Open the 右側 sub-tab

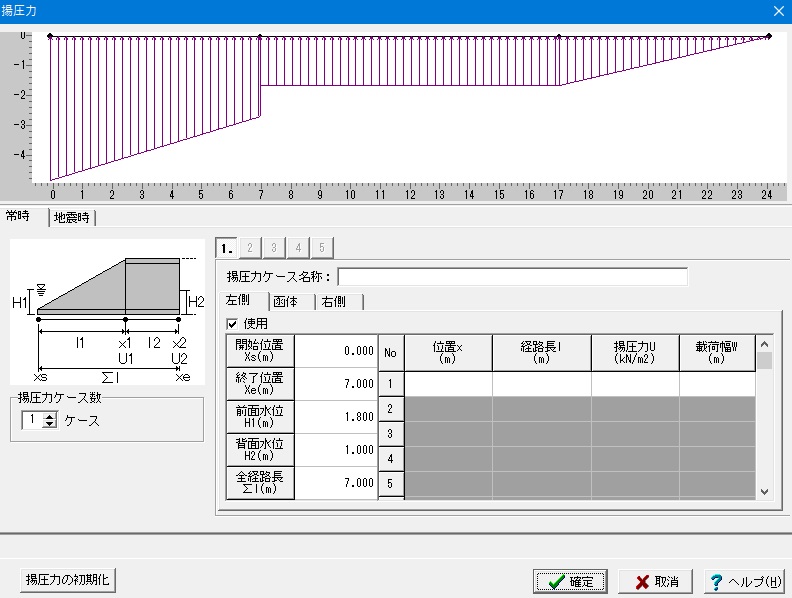pyautogui.click(x=339, y=302)
